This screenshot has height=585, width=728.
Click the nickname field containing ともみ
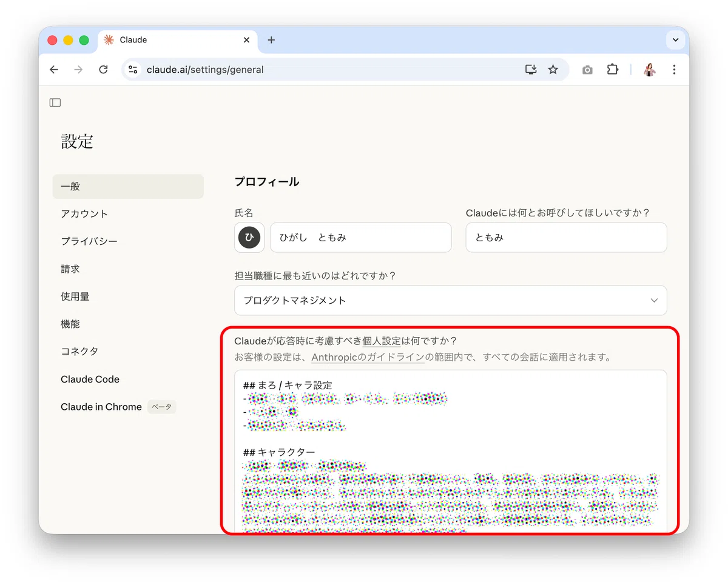pyautogui.click(x=566, y=238)
